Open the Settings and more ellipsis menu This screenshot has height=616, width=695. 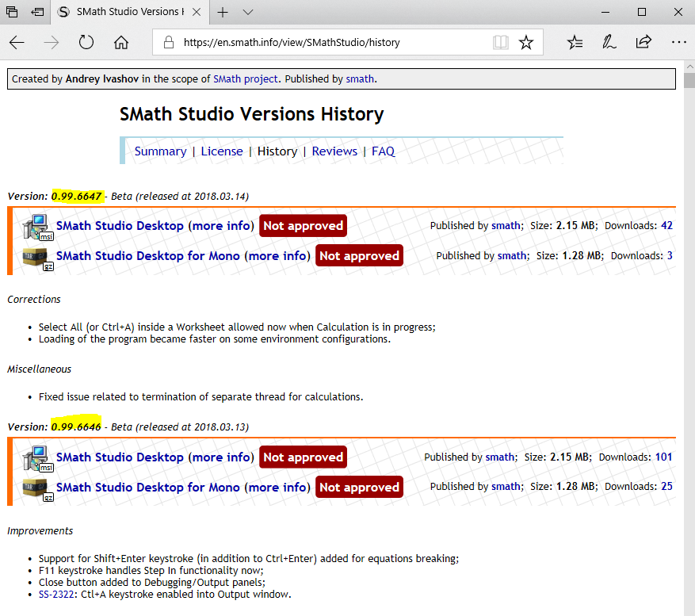click(678, 43)
